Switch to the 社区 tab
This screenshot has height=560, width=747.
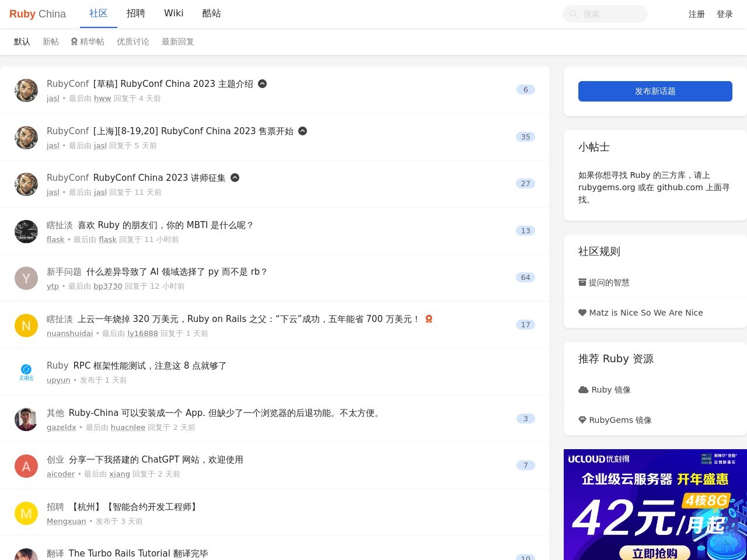(98, 13)
